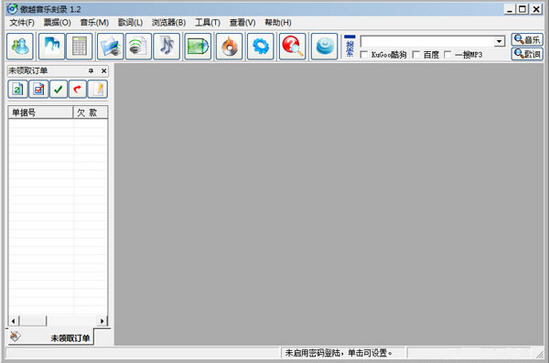
Task: Click the red undo arrow icon in order panel
Action: pos(77,89)
